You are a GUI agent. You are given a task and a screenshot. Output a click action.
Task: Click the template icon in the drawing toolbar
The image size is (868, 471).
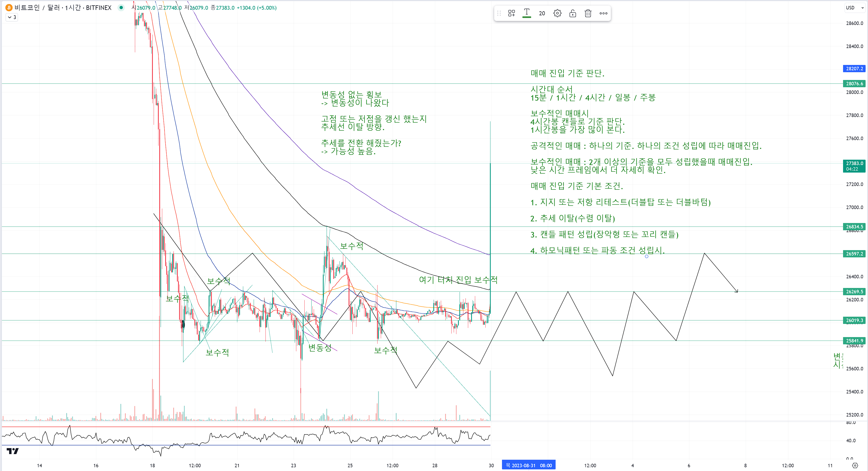[511, 13]
